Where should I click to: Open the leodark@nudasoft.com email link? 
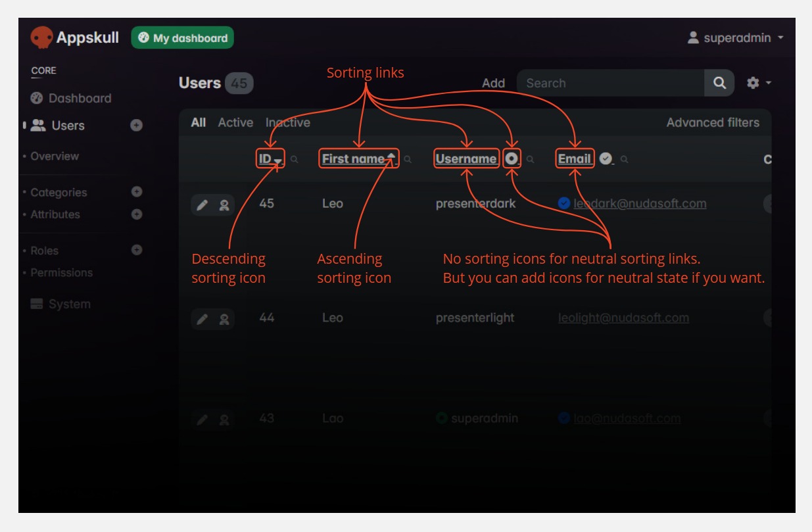(640, 203)
